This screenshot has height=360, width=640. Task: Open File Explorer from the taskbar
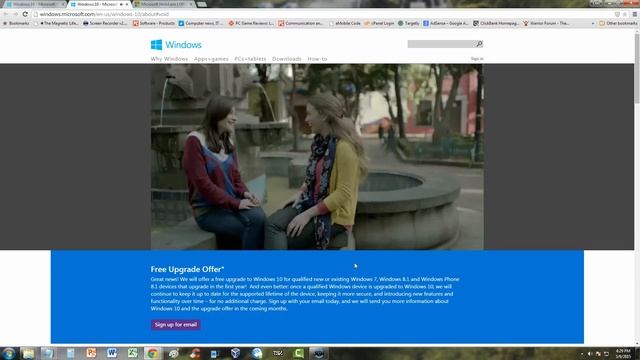point(28,353)
